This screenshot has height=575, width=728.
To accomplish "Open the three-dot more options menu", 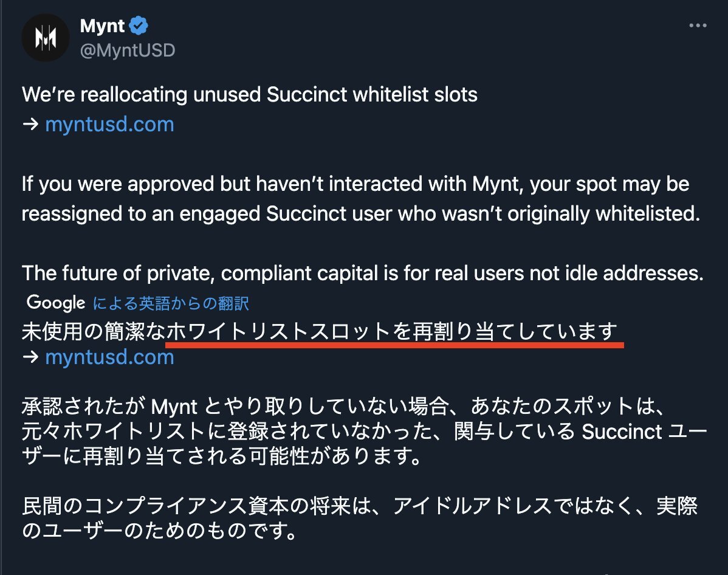I will tap(698, 26).
